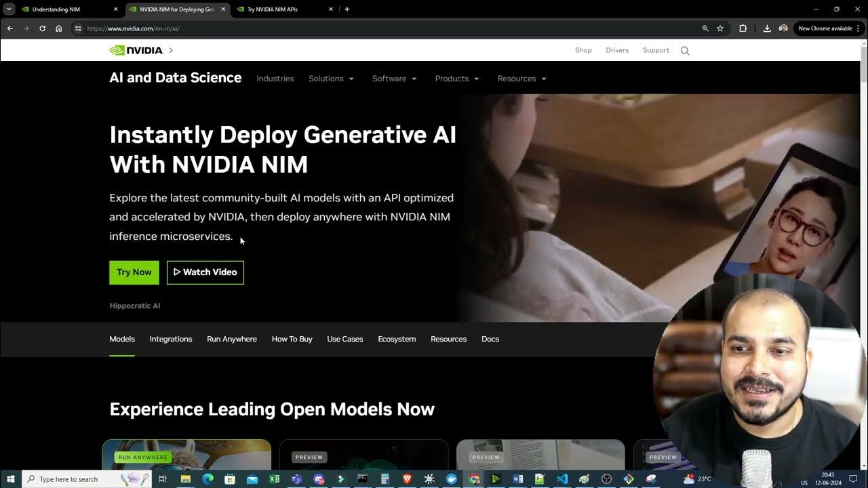Open Docker Desktop from the taskbar
Screen dimensions: 868x488
click(452, 479)
